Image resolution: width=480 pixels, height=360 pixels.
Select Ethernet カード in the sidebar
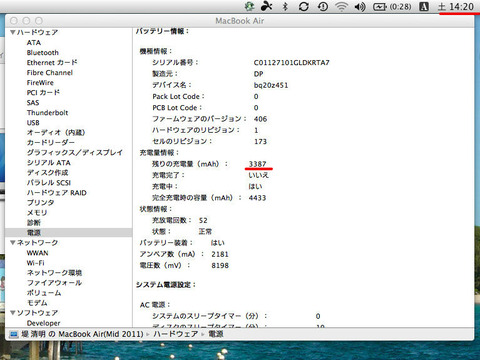52,63
